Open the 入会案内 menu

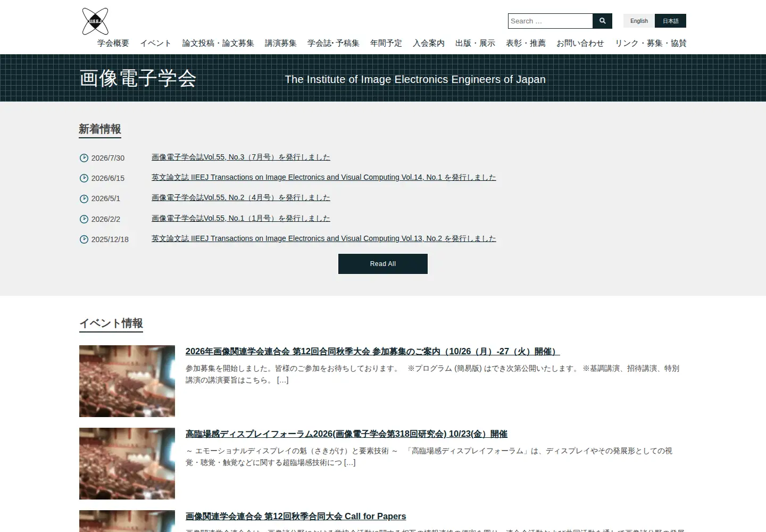429,43
